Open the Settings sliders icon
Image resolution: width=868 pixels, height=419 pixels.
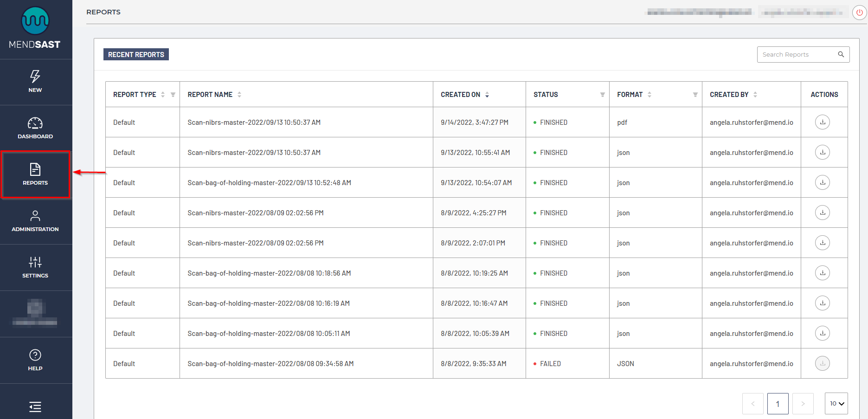coord(35,262)
